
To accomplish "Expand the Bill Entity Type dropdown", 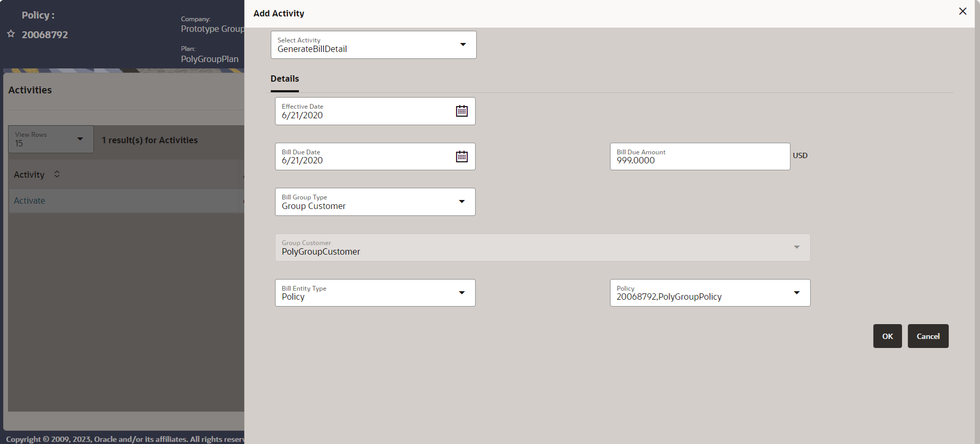I will (x=375, y=293).
